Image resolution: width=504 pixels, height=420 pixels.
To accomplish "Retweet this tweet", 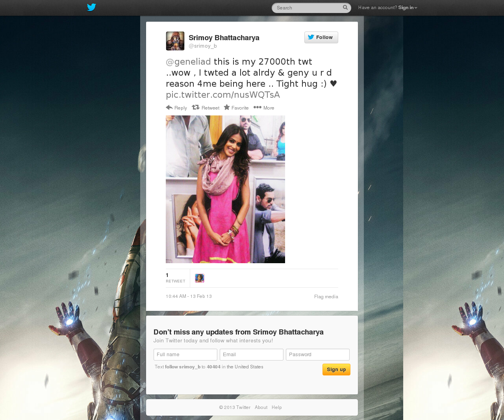I will click(206, 108).
